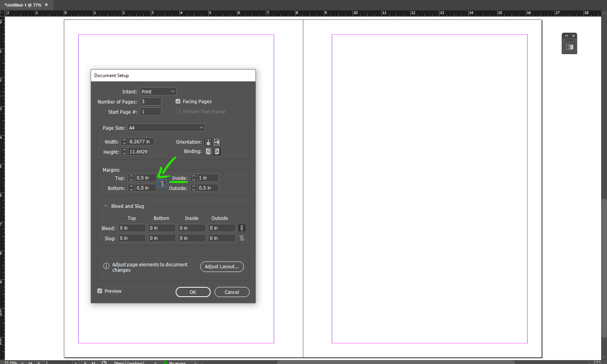Image resolution: width=607 pixels, height=364 pixels.
Task: Click the Bleed Outside field
Action: click(222, 228)
